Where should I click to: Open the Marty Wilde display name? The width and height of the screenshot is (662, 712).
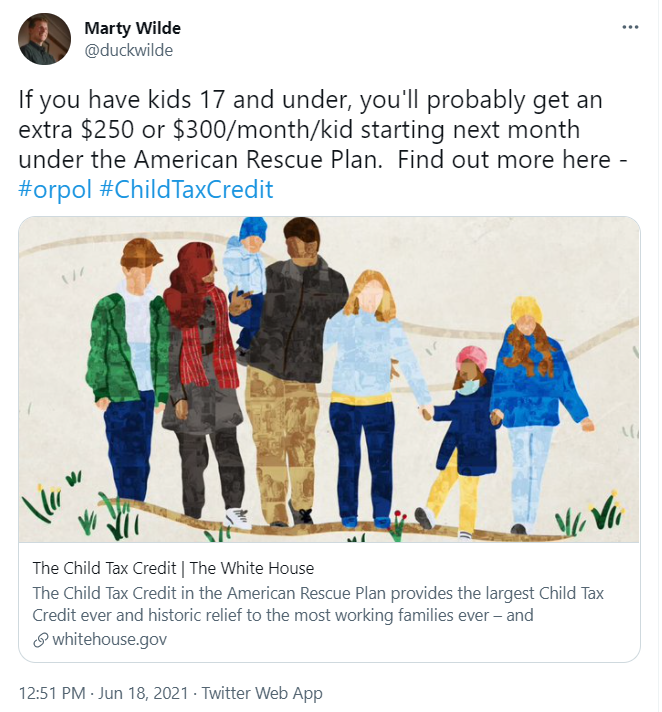[x=133, y=28]
